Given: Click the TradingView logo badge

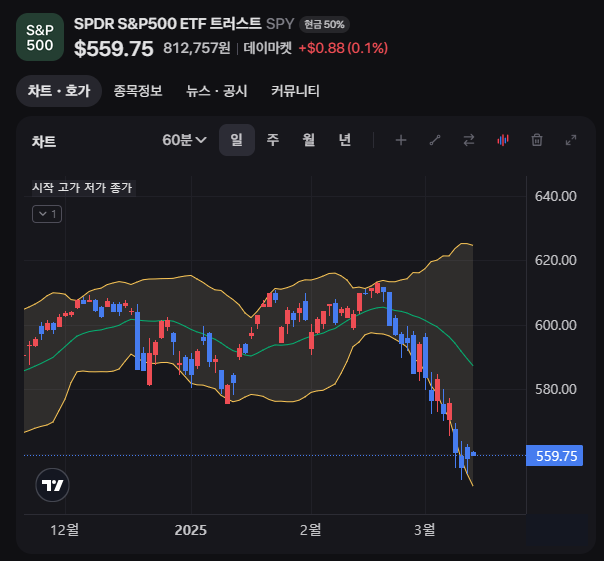Looking at the screenshot, I should (52, 485).
